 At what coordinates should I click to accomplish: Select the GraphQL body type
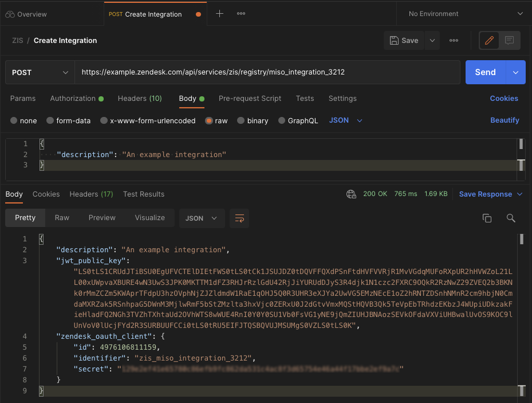[282, 120]
